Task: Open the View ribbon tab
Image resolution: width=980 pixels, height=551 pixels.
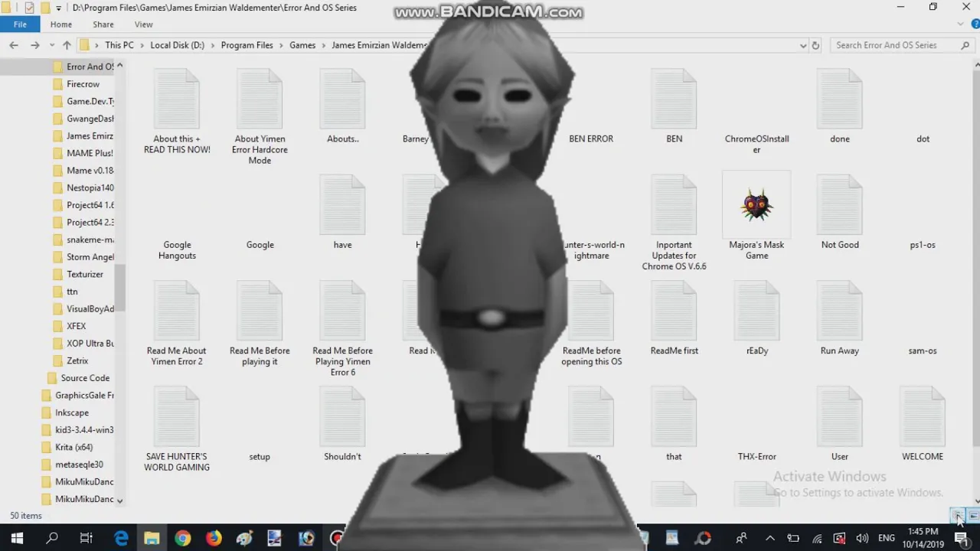Action: pyautogui.click(x=144, y=24)
